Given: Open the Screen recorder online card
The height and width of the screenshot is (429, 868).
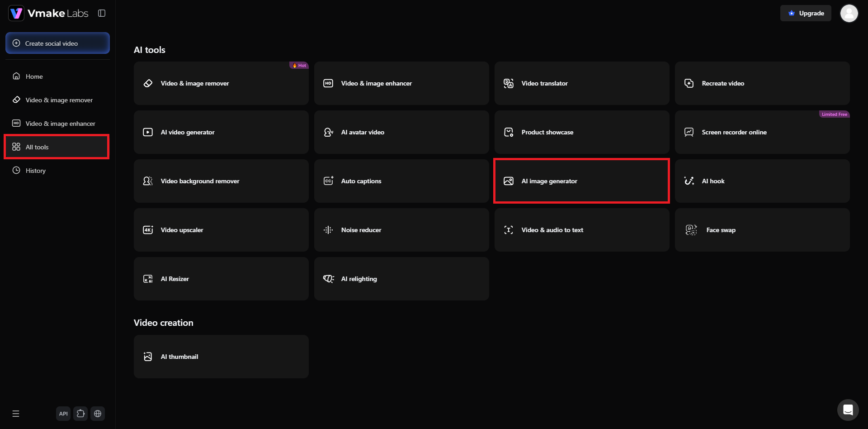Looking at the screenshot, I should (x=762, y=132).
